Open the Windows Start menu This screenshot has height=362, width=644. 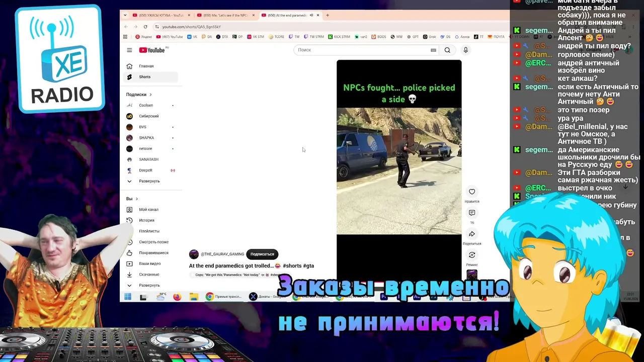128,297
